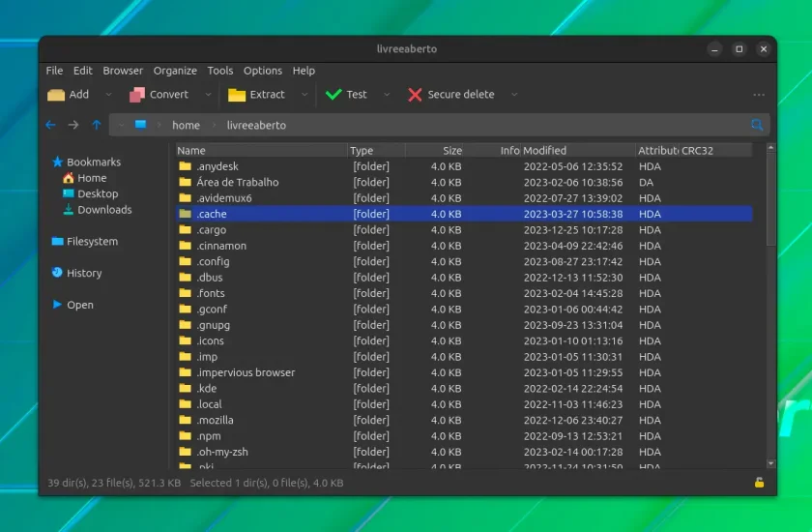The image size is (812, 532).
Task: Sort by the Modified column header
Action: point(578,150)
